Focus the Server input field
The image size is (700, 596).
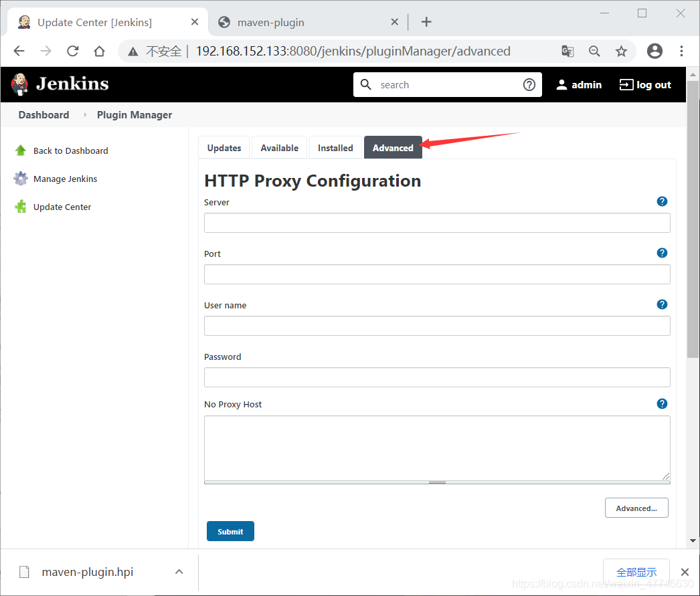coord(437,223)
